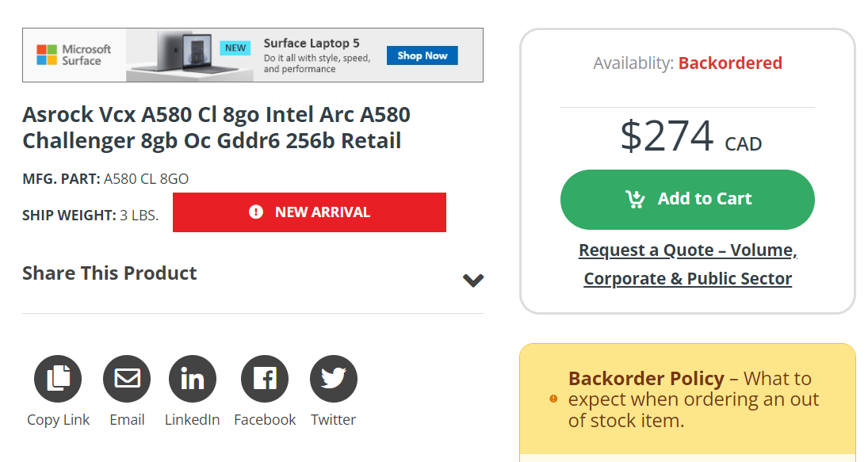Share the product on Twitter

(333, 378)
